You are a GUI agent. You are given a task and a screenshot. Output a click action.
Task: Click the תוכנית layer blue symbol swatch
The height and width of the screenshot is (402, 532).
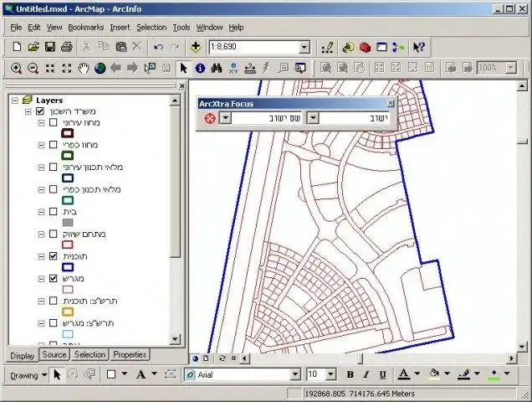pyautogui.click(x=68, y=267)
